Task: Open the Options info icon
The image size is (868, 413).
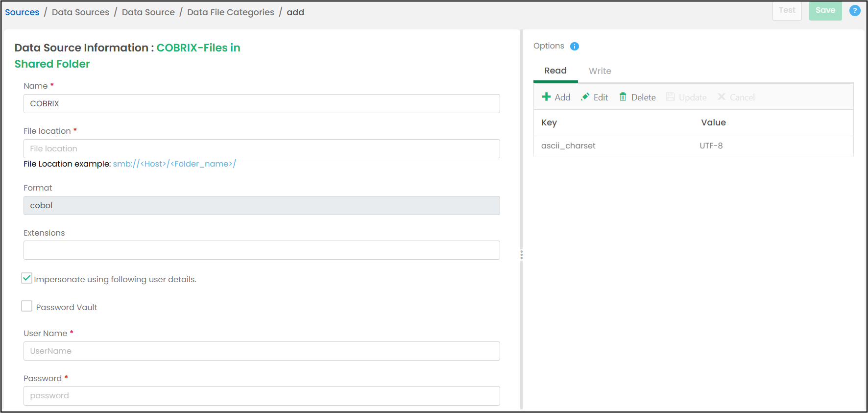Action: (x=575, y=46)
